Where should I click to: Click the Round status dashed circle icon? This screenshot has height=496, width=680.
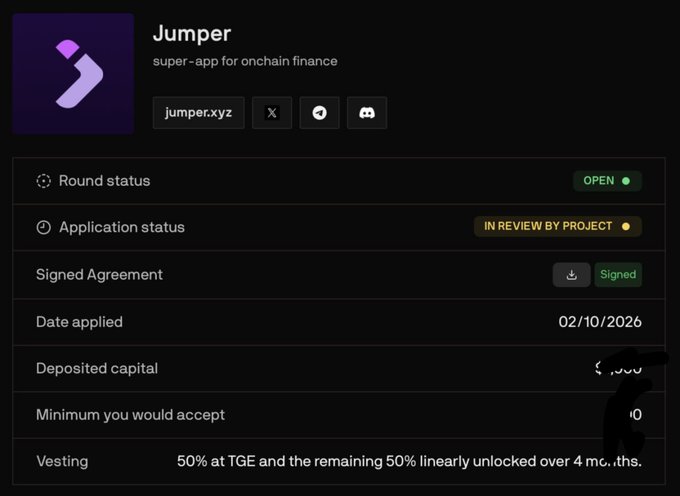click(x=43, y=181)
